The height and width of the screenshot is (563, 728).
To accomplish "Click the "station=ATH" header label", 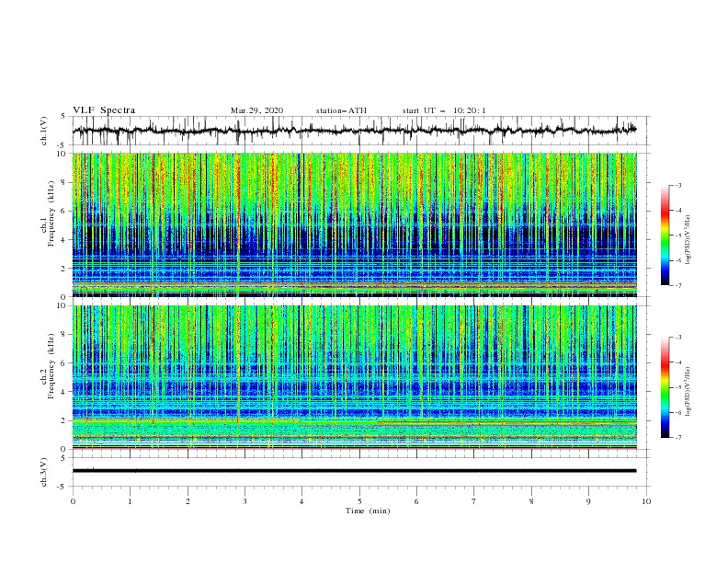I will click(x=341, y=110).
